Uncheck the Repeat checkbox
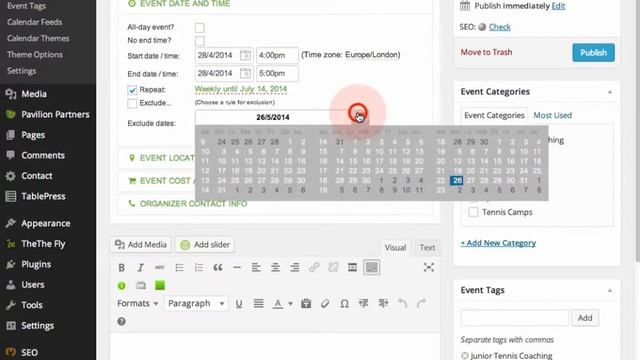The image size is (640, 360). [x=132, y=90]
